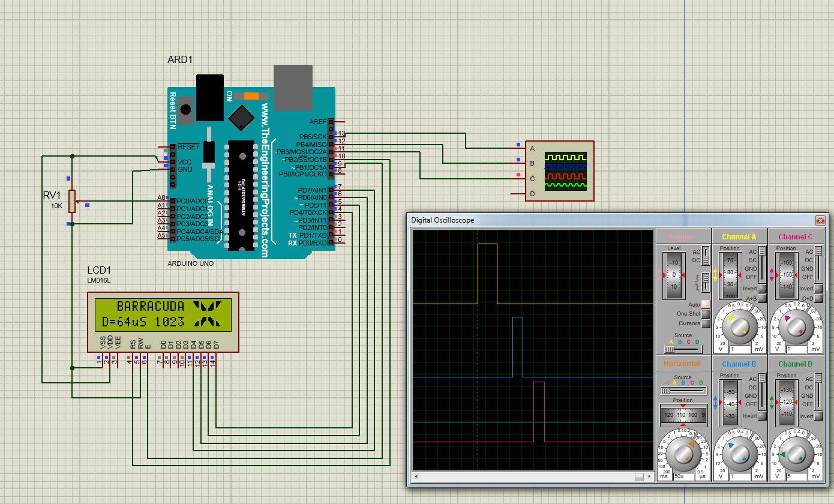Image resolution: width=834 pixels, height=504 pixels.
Task: Click the Channel A volts dial knob
Action: (739, 326)
